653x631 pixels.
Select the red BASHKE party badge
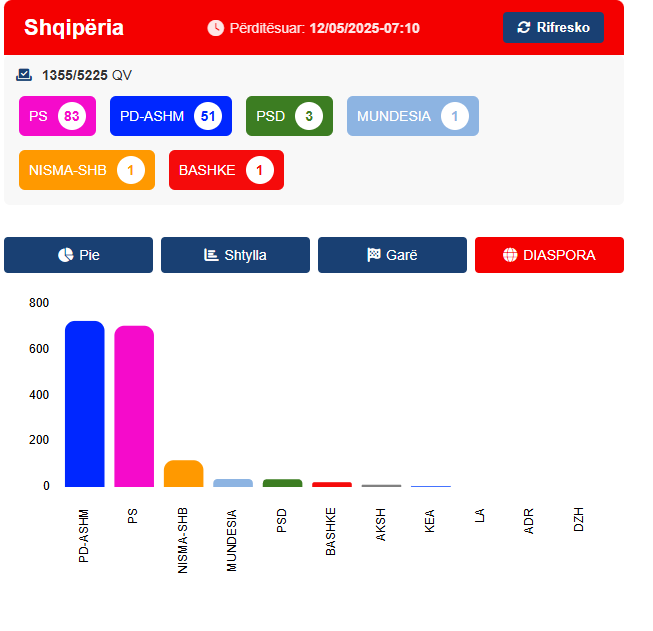tap(227, 170)
